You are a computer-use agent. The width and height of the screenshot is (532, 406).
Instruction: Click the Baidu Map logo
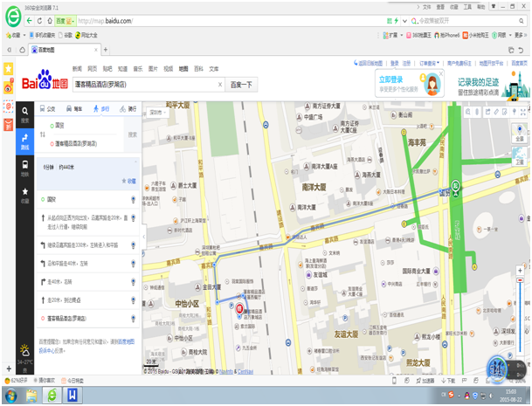pos(45,80)
